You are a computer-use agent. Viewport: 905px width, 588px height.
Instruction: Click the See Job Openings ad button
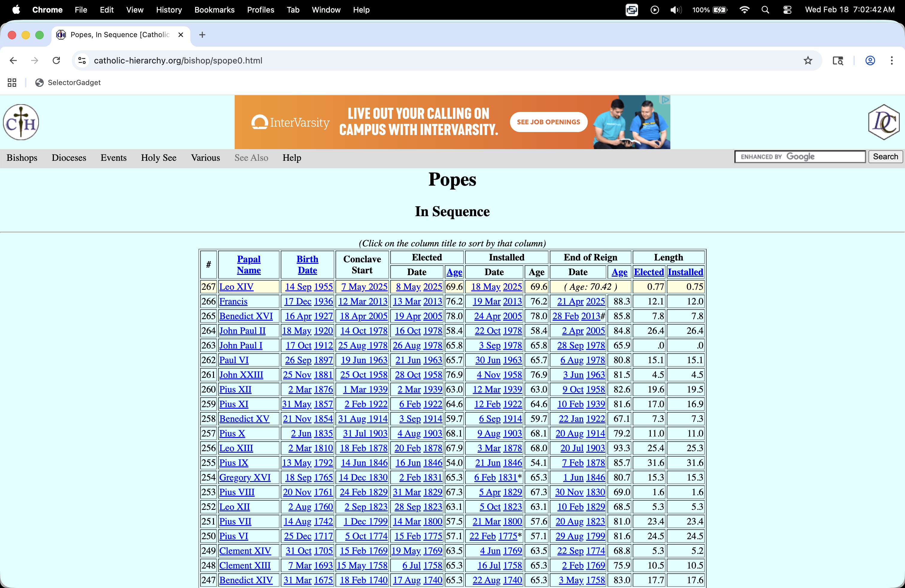548,122
